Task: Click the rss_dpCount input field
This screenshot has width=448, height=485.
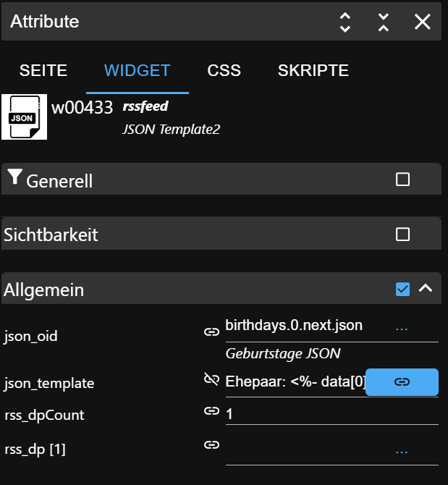Action: click(331, 414)
